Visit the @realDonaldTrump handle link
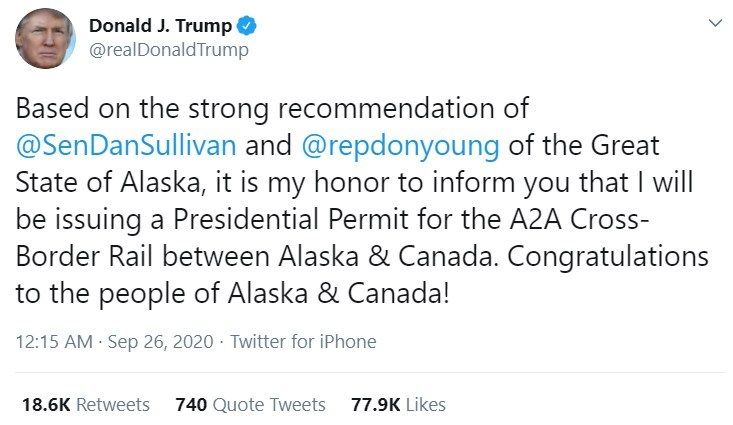Viewport: 733px width, 425px height. tap(168, 50)
